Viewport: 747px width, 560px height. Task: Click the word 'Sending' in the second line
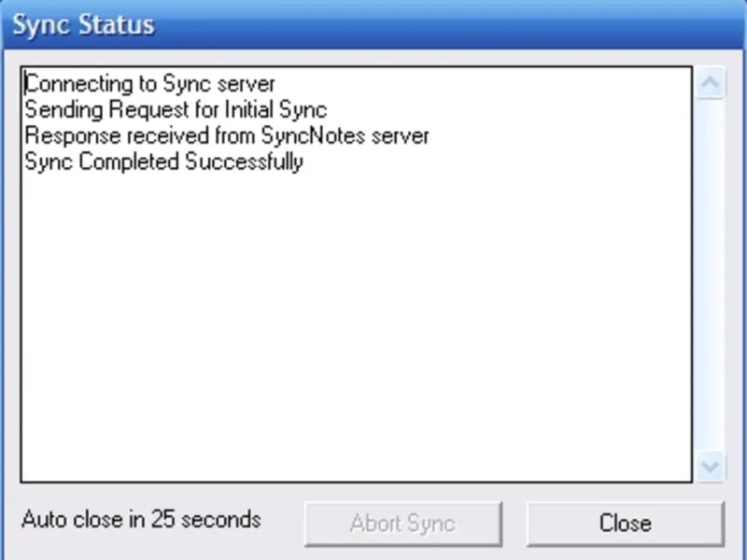(x=63, y=110)
